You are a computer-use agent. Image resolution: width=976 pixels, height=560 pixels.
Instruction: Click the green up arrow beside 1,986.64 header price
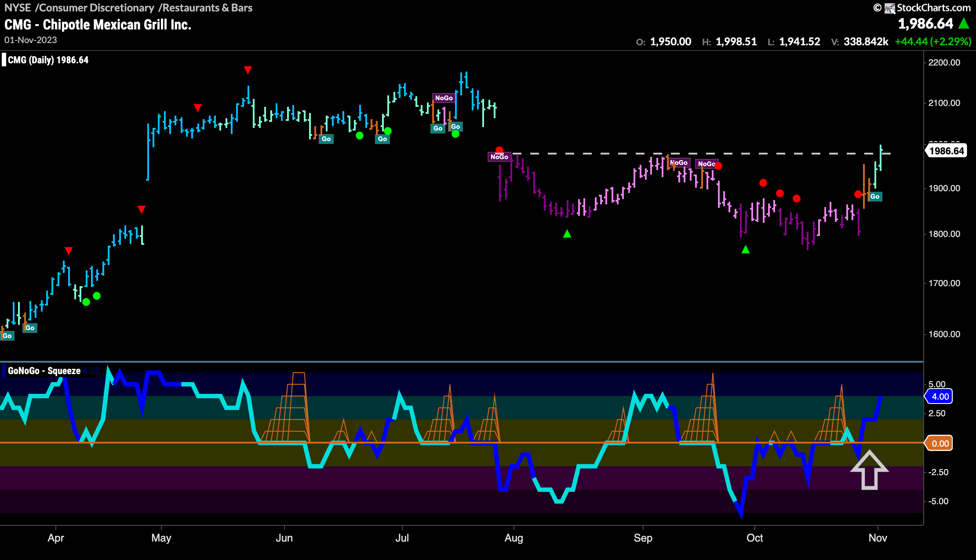[x=964, y=23]
